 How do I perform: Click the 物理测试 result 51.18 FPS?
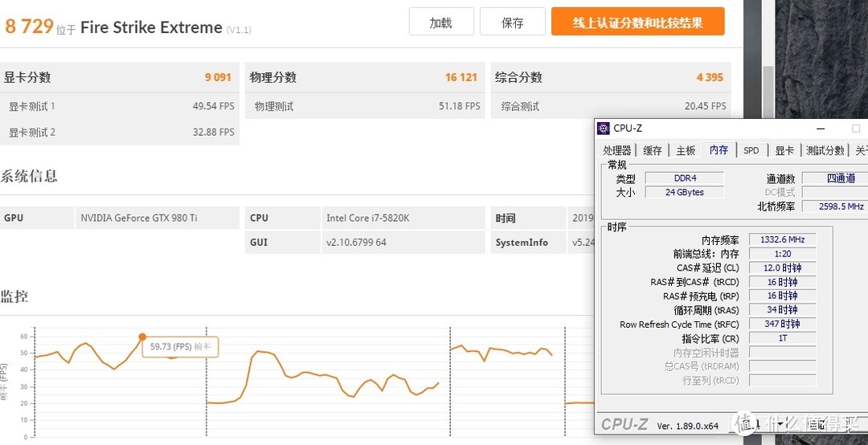click(460, 106)
